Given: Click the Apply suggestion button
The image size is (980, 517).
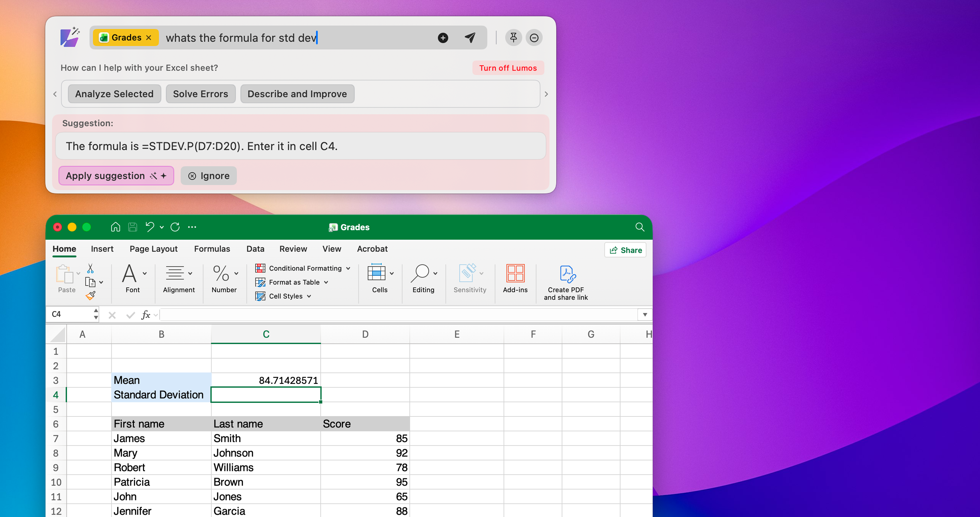Looking at the screenshot, I should coord(116,176).
